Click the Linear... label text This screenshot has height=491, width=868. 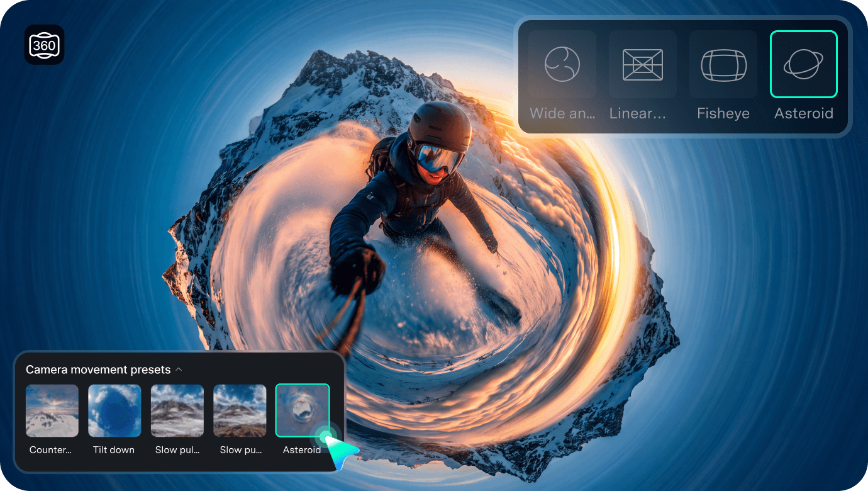click(638, 114)
